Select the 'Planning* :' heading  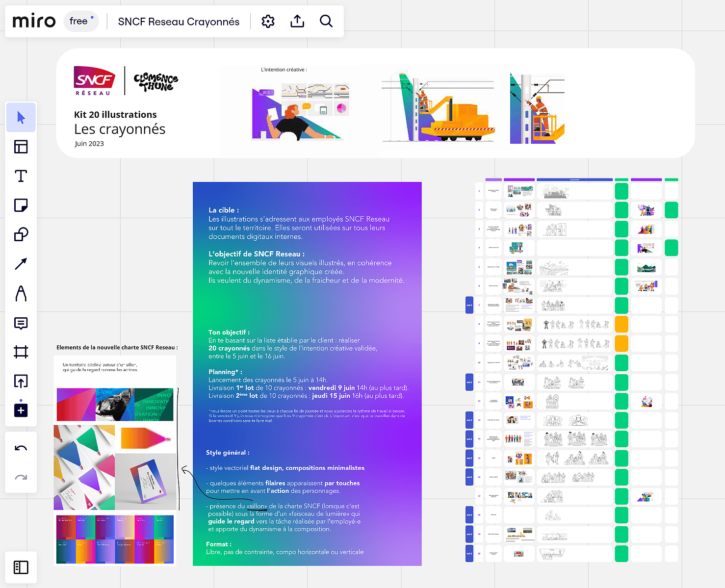[x=225, y=372]
